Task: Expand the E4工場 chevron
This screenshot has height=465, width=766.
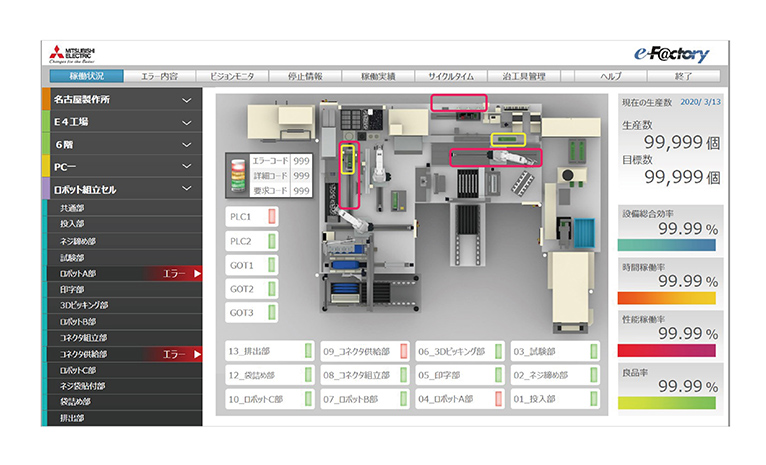Action: [x=186, y=122]
